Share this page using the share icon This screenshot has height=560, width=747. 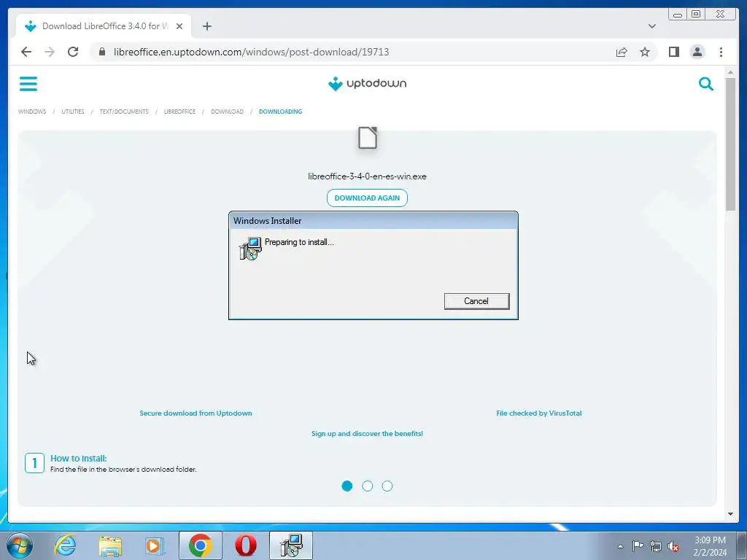(x=622, y=52)
